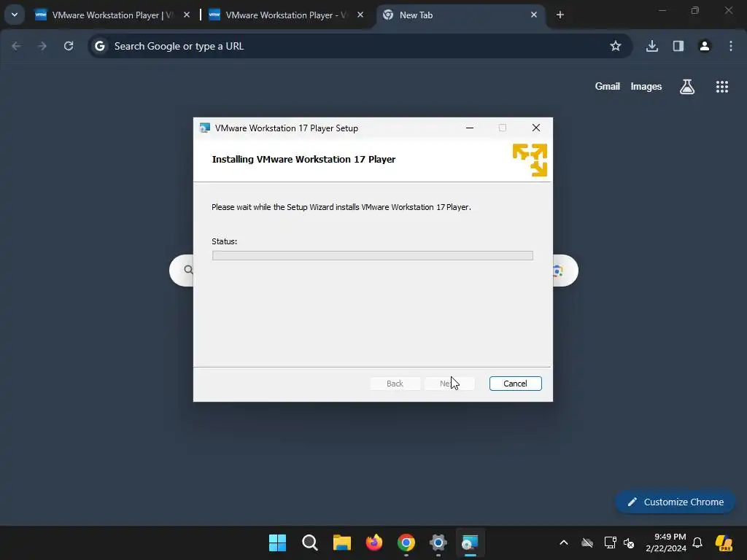Viewport: 747px width, 560px height.
Task: Reload the current page
Action: (x=69, y=46)
